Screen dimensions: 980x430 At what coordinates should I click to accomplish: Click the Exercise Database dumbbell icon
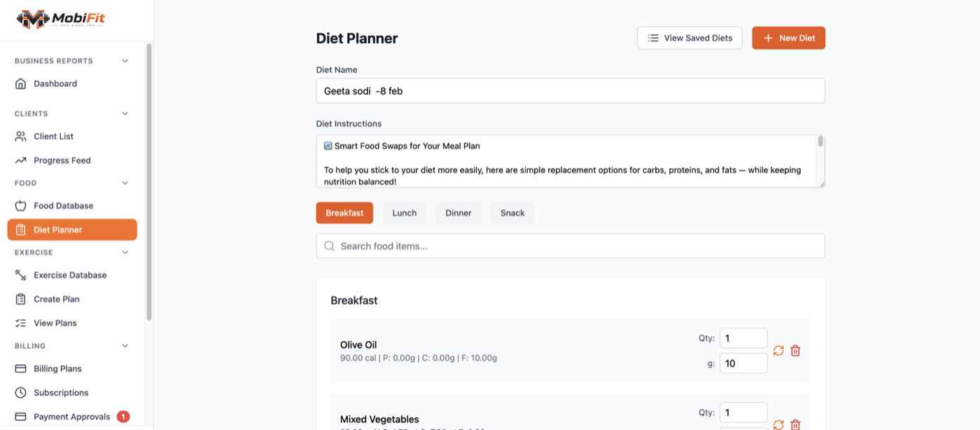[21, 275]
